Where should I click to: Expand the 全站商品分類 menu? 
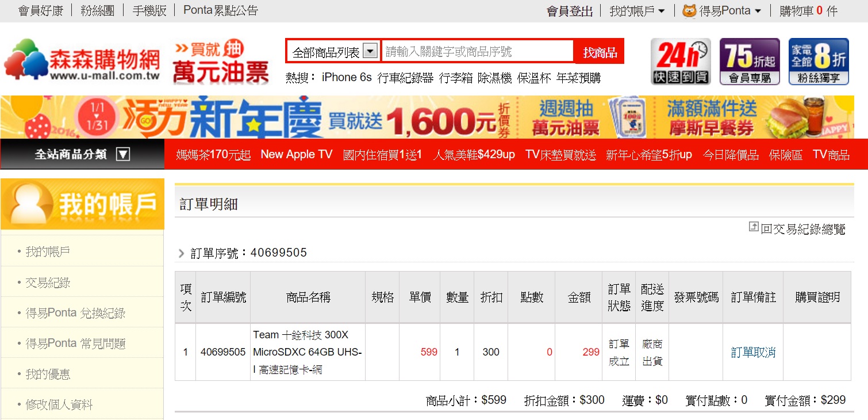[82, 154]
